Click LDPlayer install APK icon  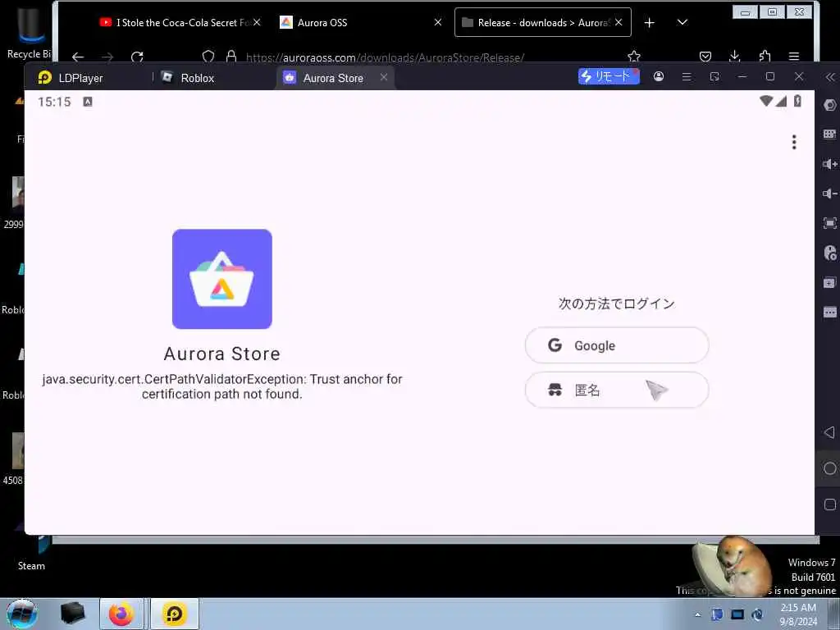830,282
